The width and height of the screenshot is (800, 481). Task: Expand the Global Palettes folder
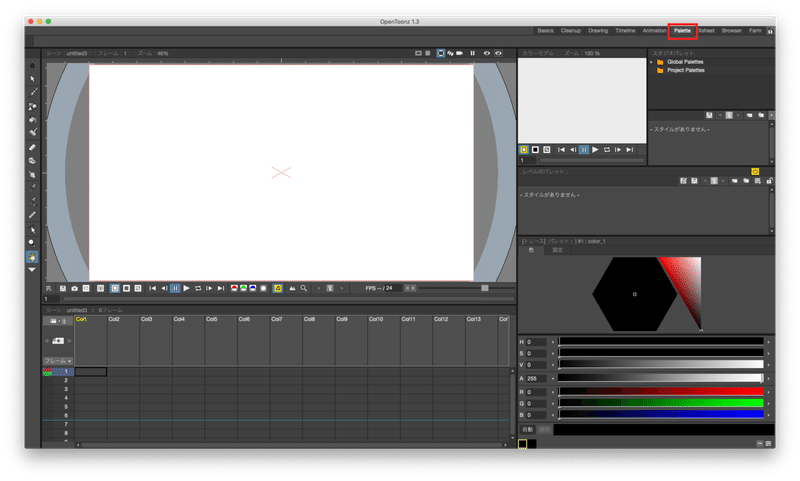pos(652,62)
